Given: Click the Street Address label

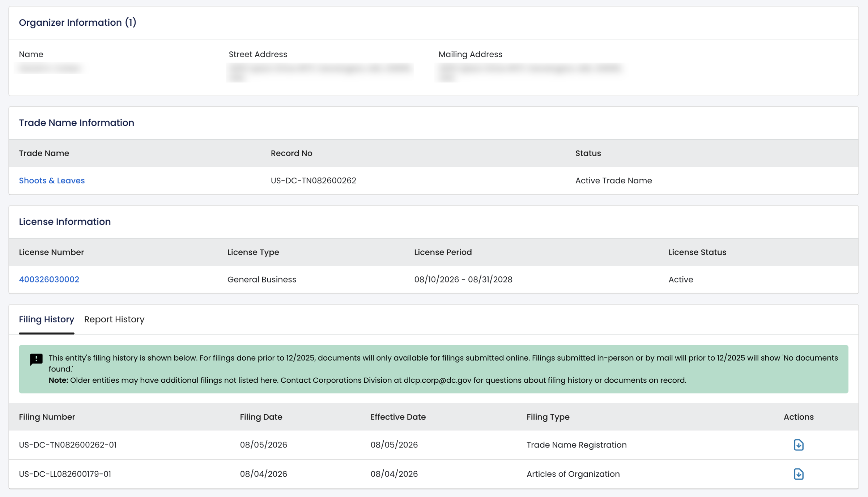Looking at the screenshot, I should [x=258, y=54].
